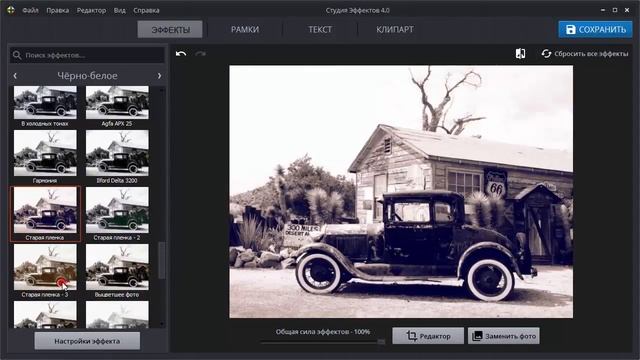Close the Студия Эффектов window
This screenshot has width=640, height=360.
tap(627, 10)
